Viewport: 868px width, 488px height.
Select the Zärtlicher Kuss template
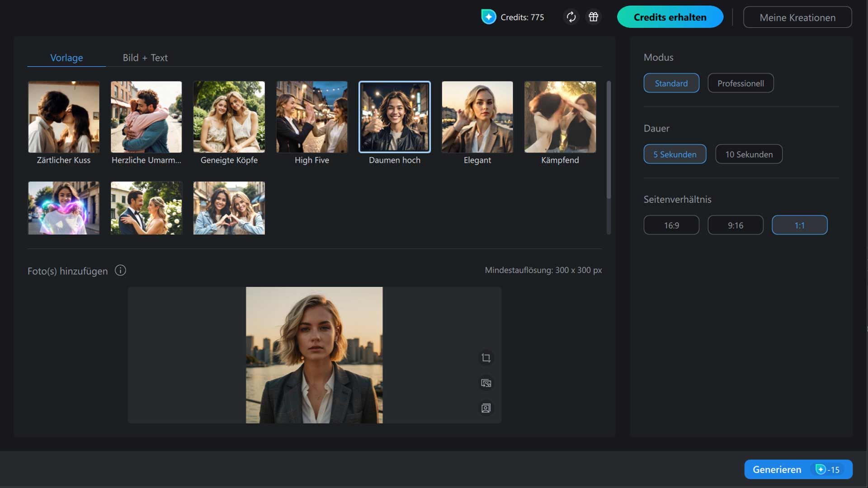[x=64, y=117]
